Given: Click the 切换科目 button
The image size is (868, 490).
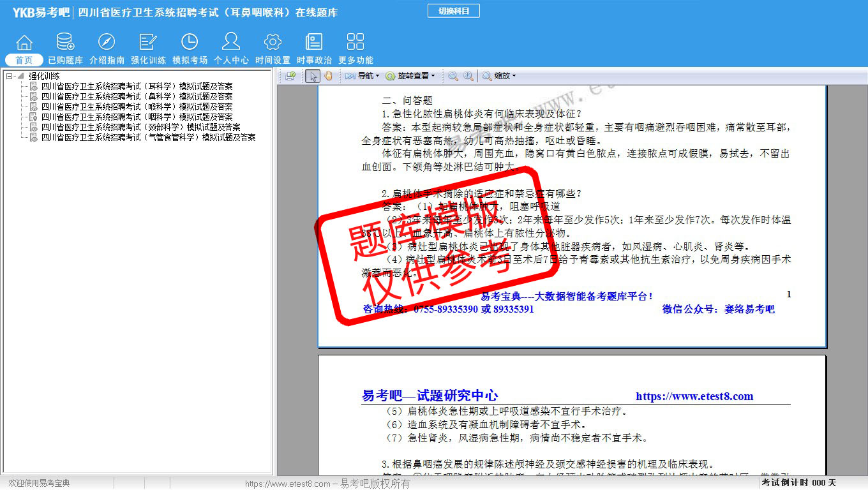Looking at the screenshot, I should pos(453,11).
